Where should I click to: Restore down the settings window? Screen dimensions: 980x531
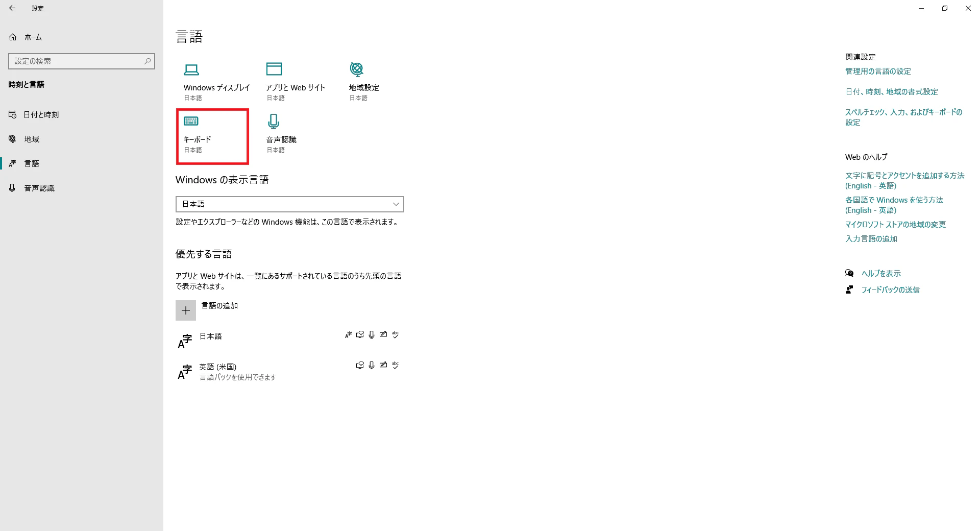click(945, 8)
